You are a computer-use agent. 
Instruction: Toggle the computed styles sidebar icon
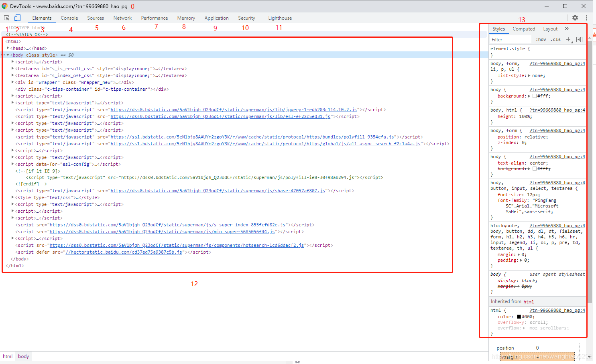(579, 39)
